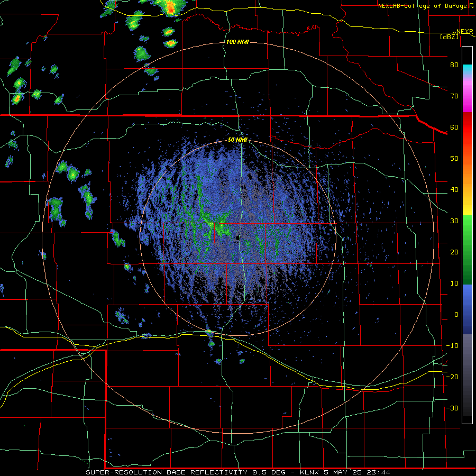Click the yellow-orange band of the color bar
The image size is (476, 476).
pyautogui.click(x=467, y=191)
